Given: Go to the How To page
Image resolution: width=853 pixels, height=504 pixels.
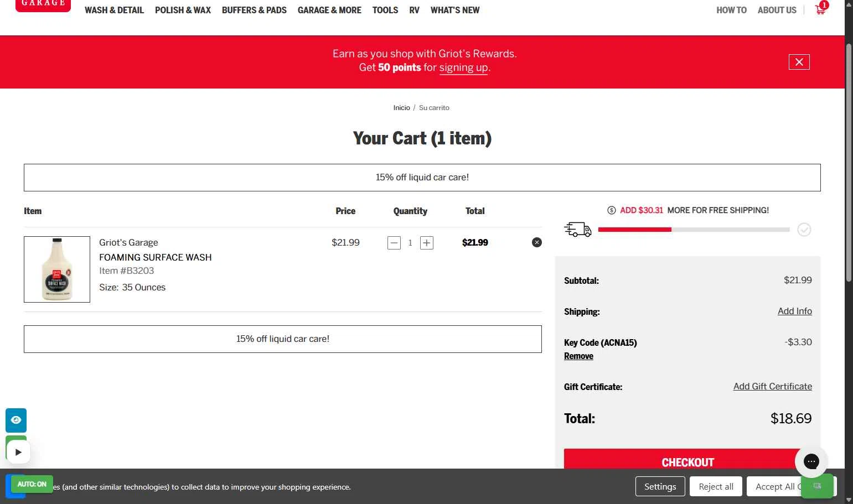Looking at the screenshot, I should [731, 10].
